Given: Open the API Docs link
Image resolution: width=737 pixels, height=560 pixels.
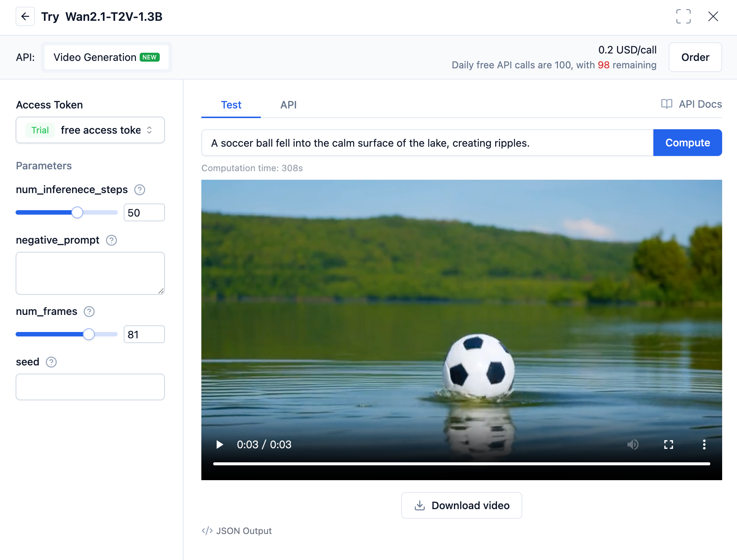Looking at the screenshot, I should [x=691, y=104].
